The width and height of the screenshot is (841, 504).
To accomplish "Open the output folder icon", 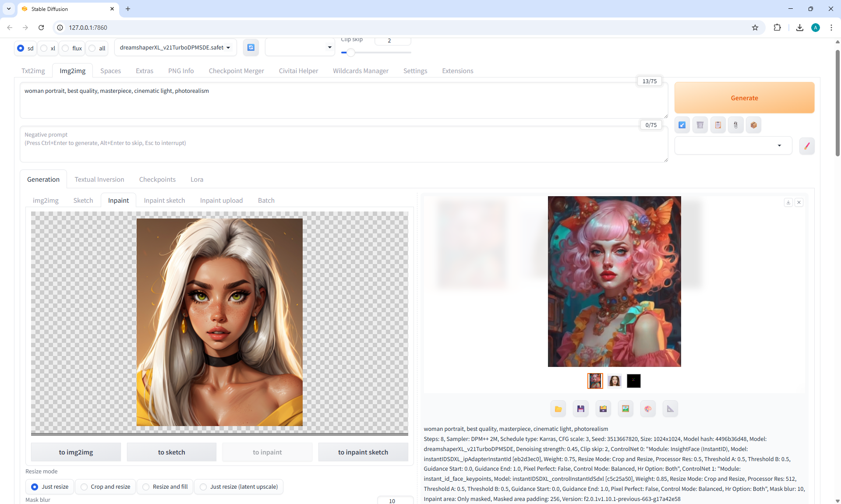I will tap(558, 409).
